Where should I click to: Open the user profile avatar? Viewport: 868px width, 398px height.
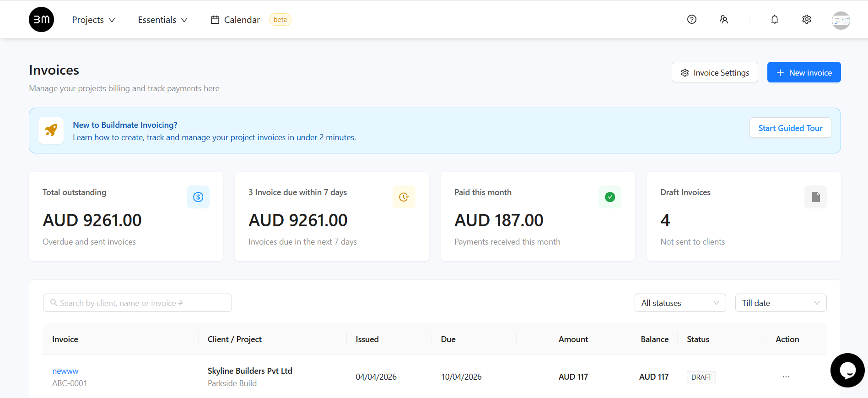[x=841, y=20]
